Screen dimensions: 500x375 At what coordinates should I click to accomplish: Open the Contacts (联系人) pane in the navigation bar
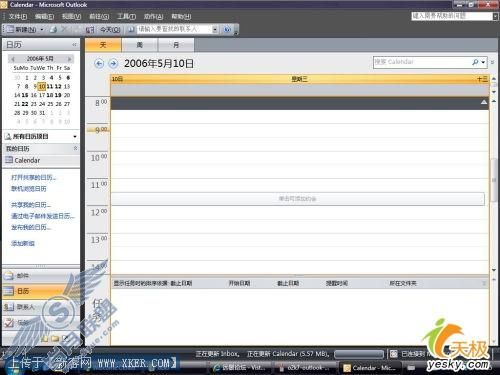[41, 307]
